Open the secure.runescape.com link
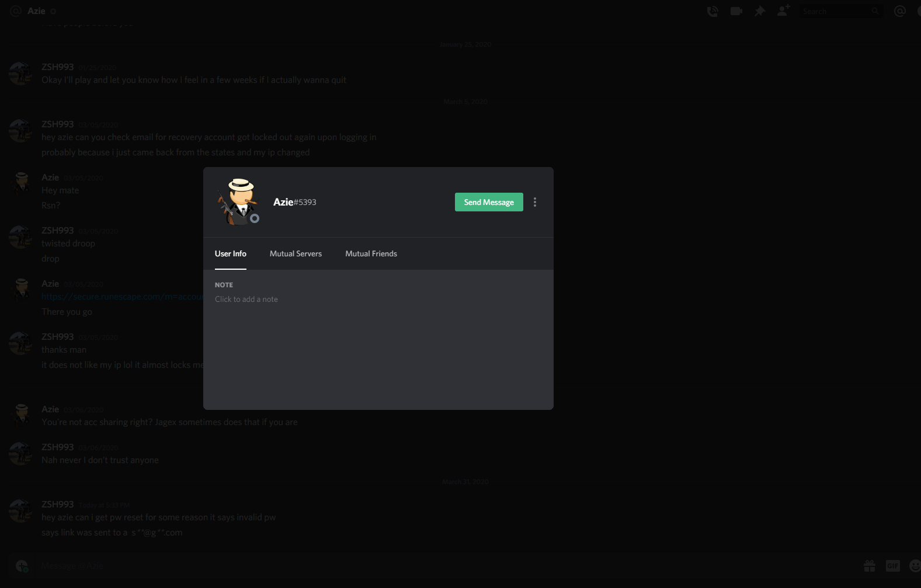Image resolution: width=921 pixels, height=588 pixels. [122, 297]
